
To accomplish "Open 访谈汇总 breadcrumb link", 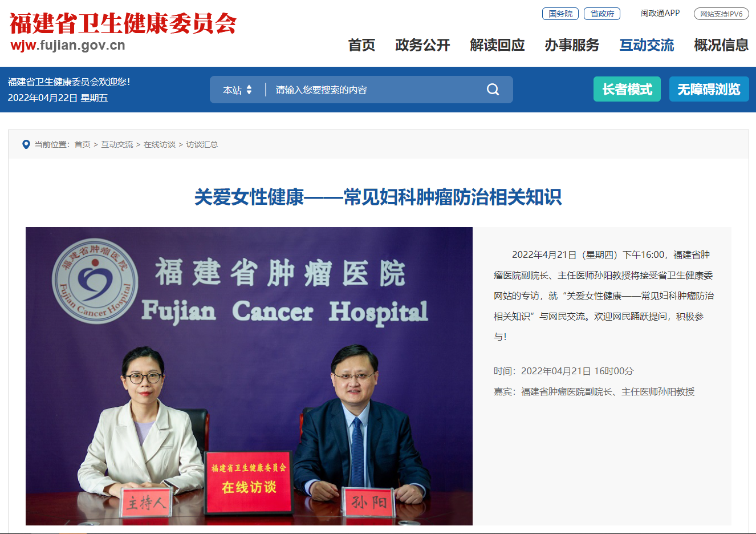I will (202, 144).
